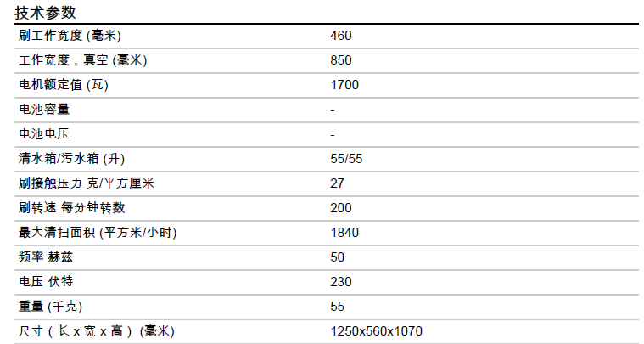Click the voltage value 230
This screenshot has height=344, width=644.
(340, 282)
